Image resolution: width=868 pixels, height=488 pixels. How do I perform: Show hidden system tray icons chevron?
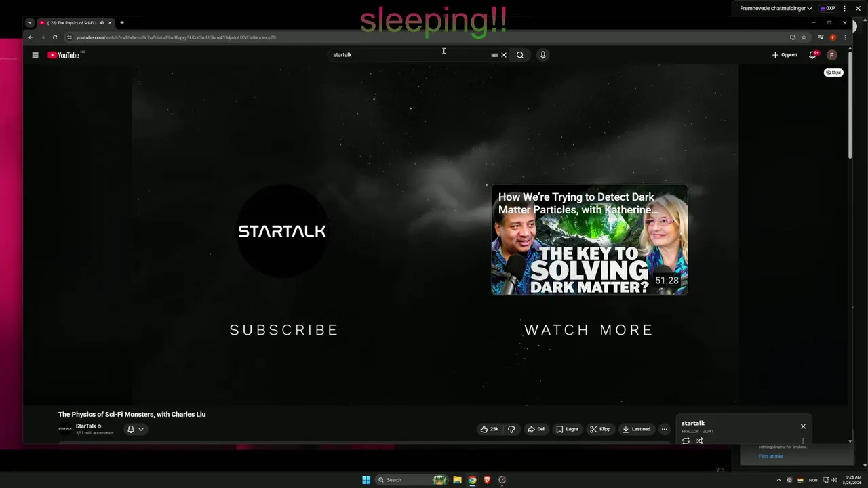click(x=778, y=480)
